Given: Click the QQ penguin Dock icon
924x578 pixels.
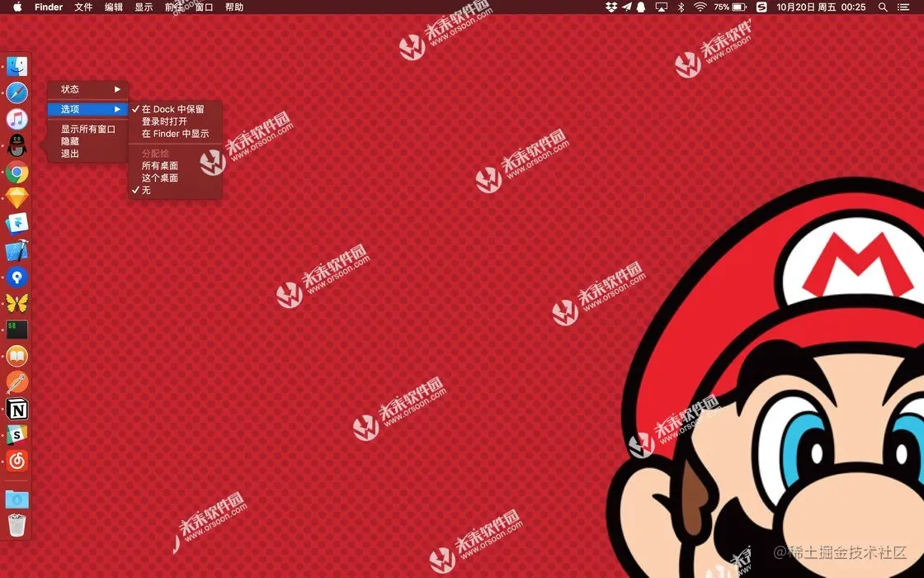Looking at the screenshot, I should pyautogui.click(x=16, y=145).
